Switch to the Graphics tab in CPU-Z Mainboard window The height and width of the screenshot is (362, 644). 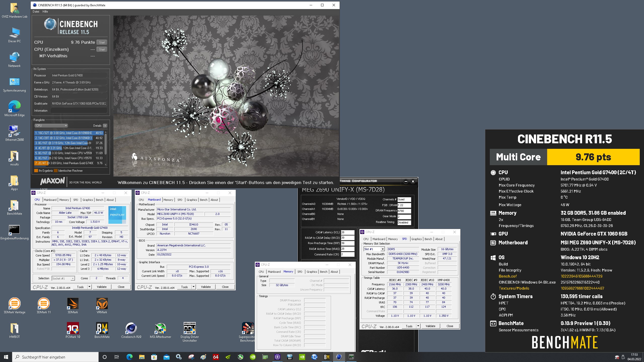pyautogui.click(x=192, y=200)
